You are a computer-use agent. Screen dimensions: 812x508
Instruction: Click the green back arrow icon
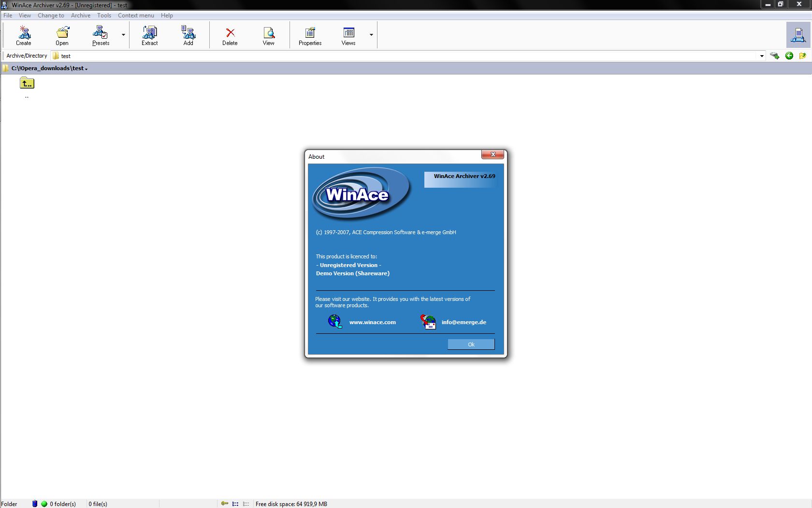[789, 56]
